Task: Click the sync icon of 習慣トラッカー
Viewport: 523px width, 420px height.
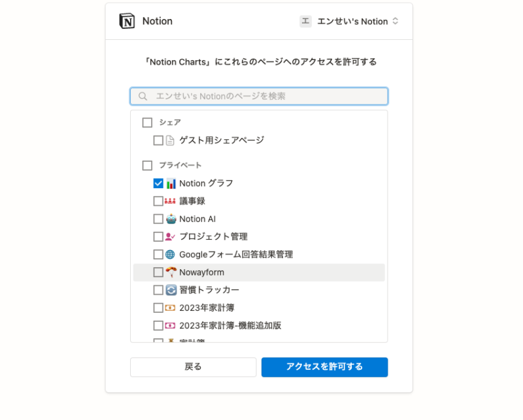Action: [171, 290]
